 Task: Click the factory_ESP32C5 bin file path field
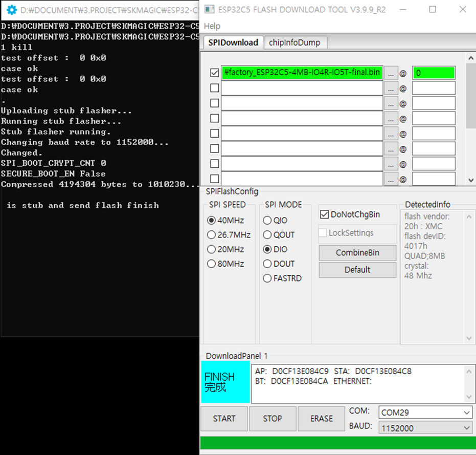(x=302, y=73)
